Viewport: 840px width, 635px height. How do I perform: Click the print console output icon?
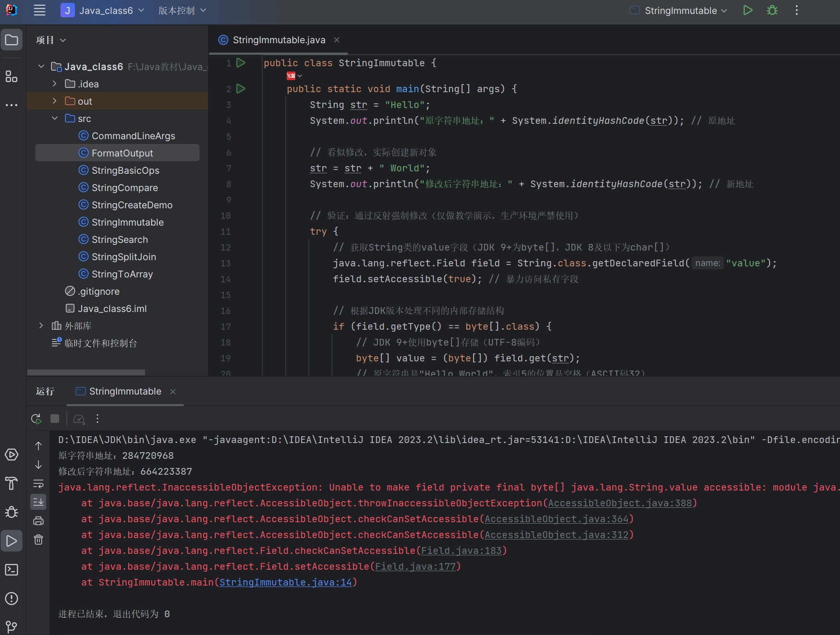coord(38,521)
